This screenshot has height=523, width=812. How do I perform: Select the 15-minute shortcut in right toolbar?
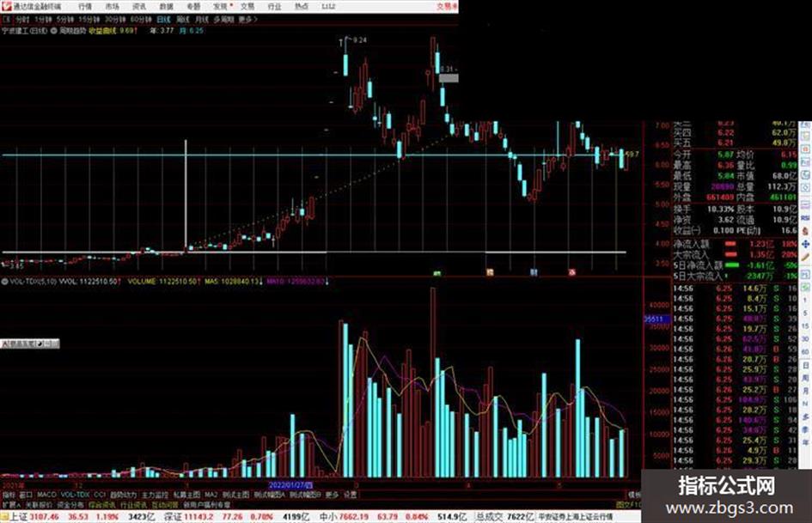[x=805, y=326]
